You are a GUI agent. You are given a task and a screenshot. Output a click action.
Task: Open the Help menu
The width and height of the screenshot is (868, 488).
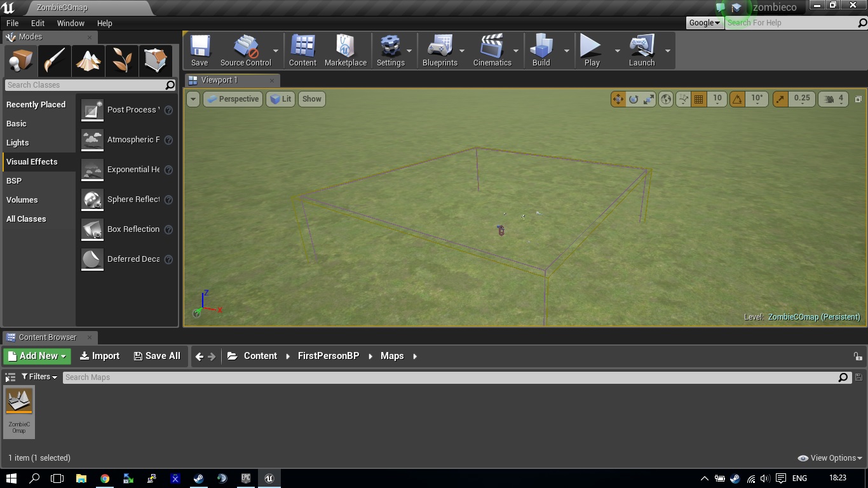[104, 23]
